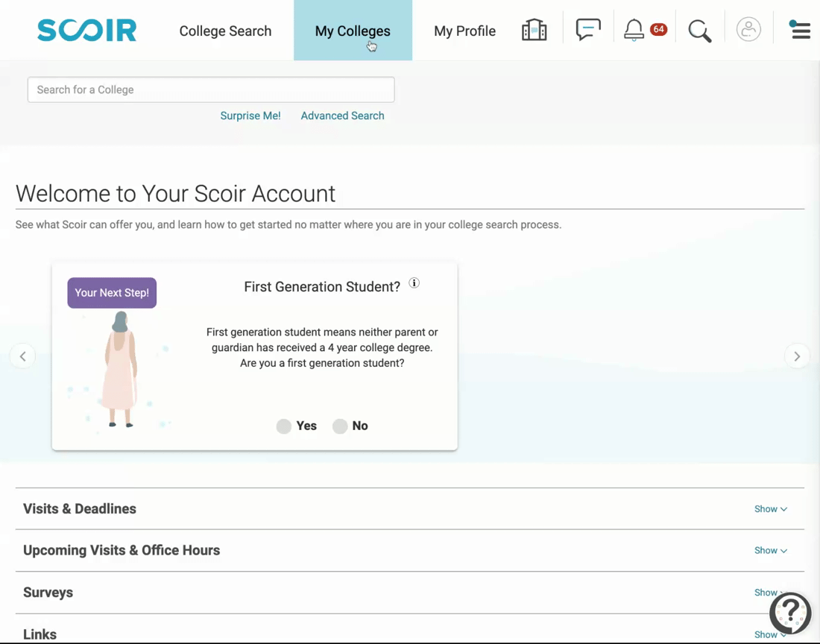820x644 pixels.
Task: Open the hamburger menu
Action: click(800, 31)
